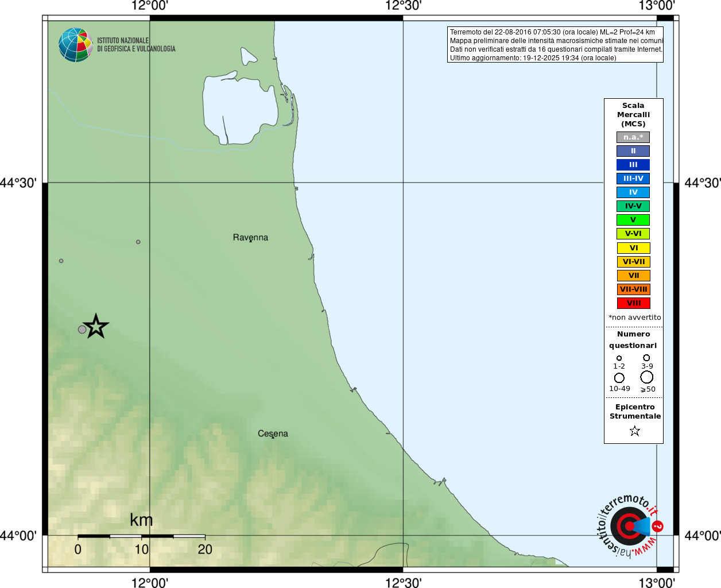
Task: Click the epicenter star on the map
Action: [x=96, y=326]
